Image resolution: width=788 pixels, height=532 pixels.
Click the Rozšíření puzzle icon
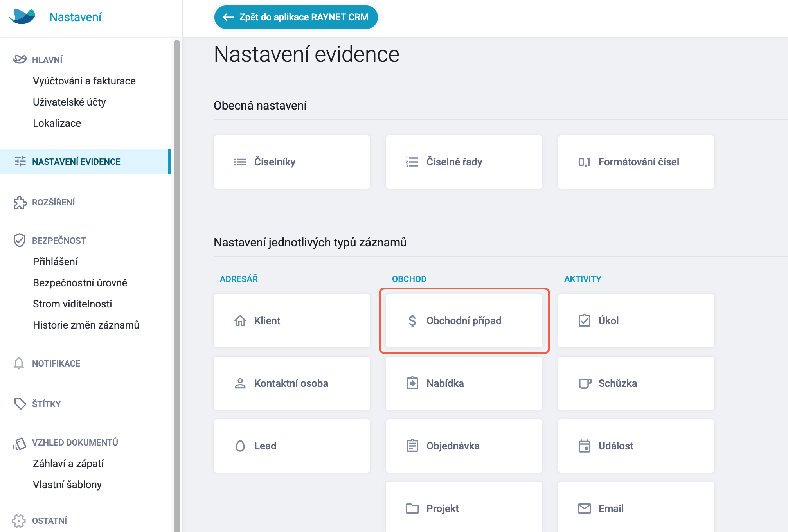point(20,203)
